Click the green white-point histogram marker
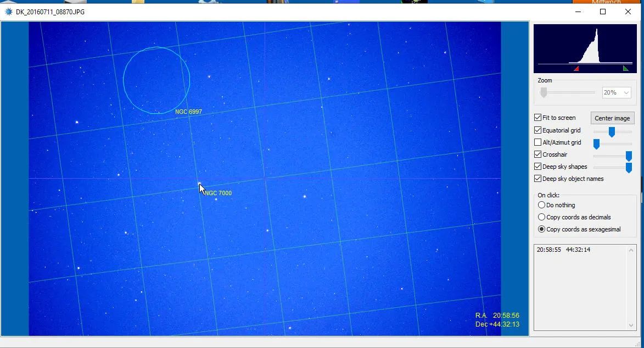644x348 pixels. (x=626, y=69)
